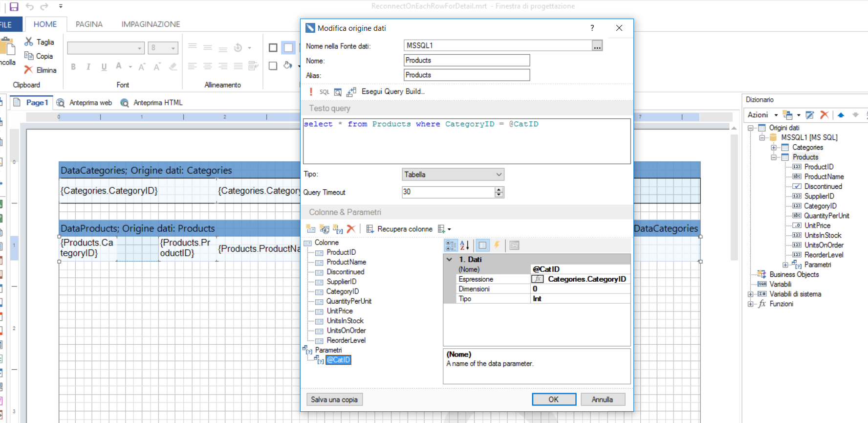Switch to the IMPAGINAZIONE ribbon tab

pyautogui.click(x=151, y=24)
